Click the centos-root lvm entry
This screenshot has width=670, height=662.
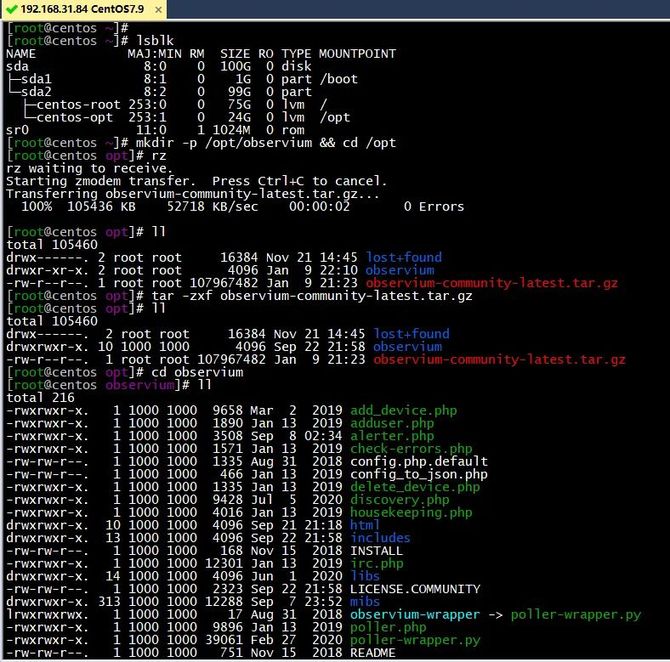[78, 105]
